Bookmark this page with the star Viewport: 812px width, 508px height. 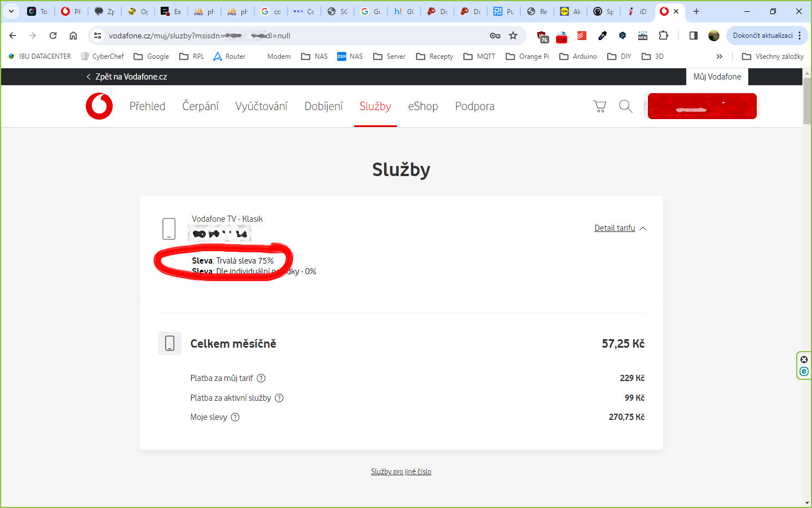[513, 36]
